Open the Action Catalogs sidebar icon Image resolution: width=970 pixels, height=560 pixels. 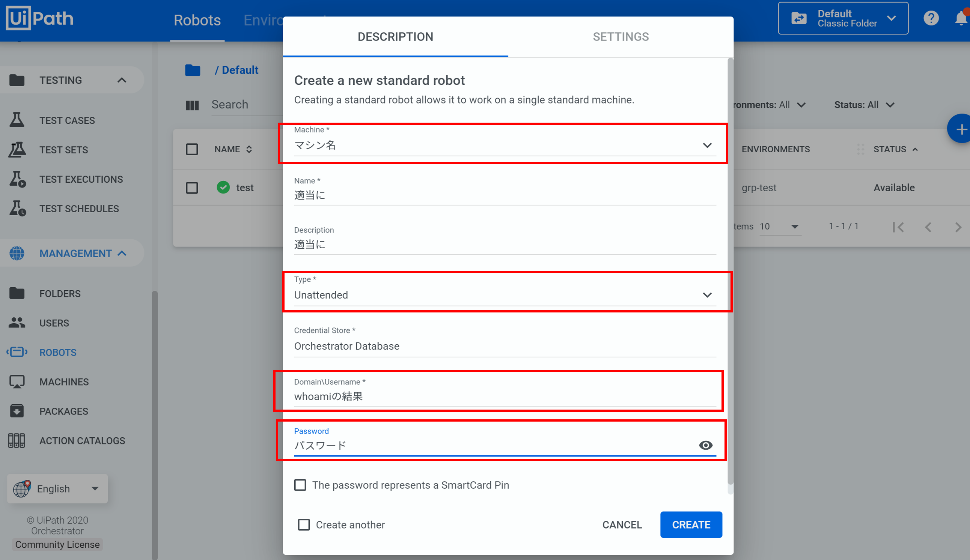click(x=17, y=440)
